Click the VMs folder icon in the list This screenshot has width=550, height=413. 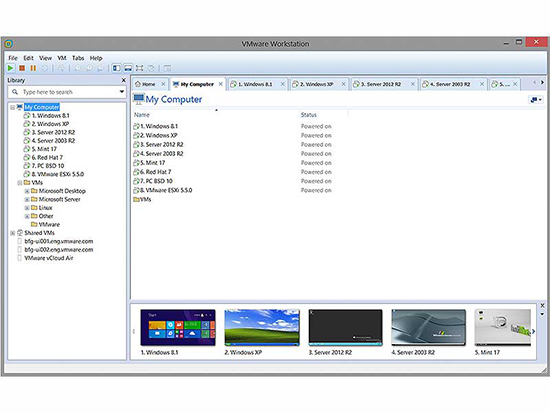tap(136, 199)
